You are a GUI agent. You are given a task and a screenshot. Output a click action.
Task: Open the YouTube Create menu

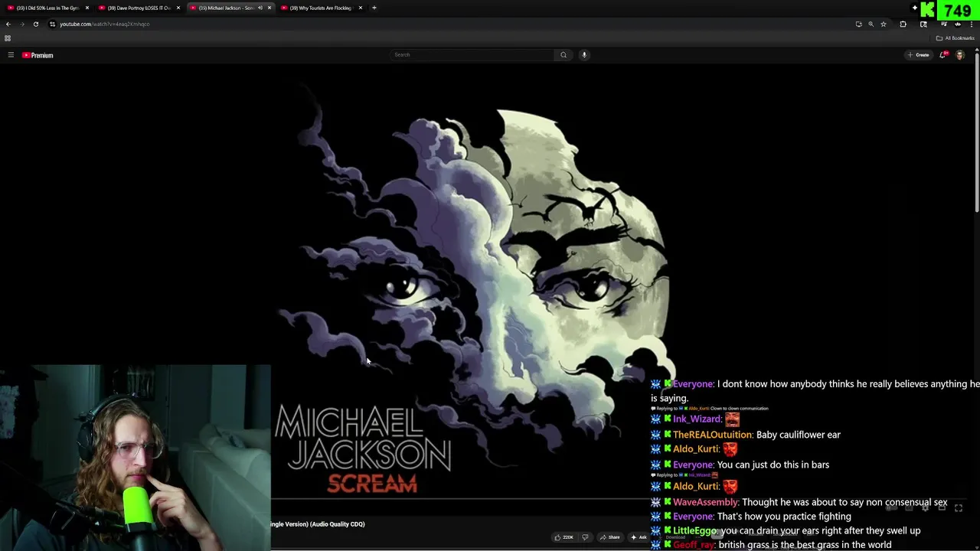coord(918,55)
